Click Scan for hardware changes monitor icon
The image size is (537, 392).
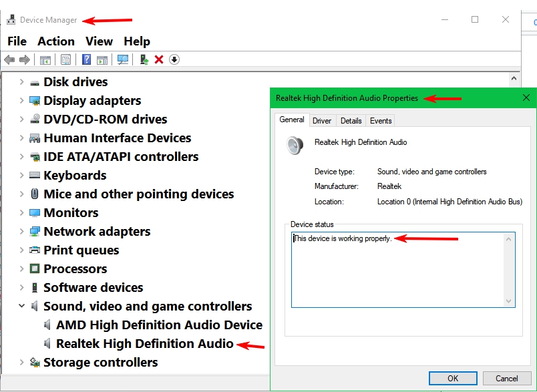pos(123,59)
